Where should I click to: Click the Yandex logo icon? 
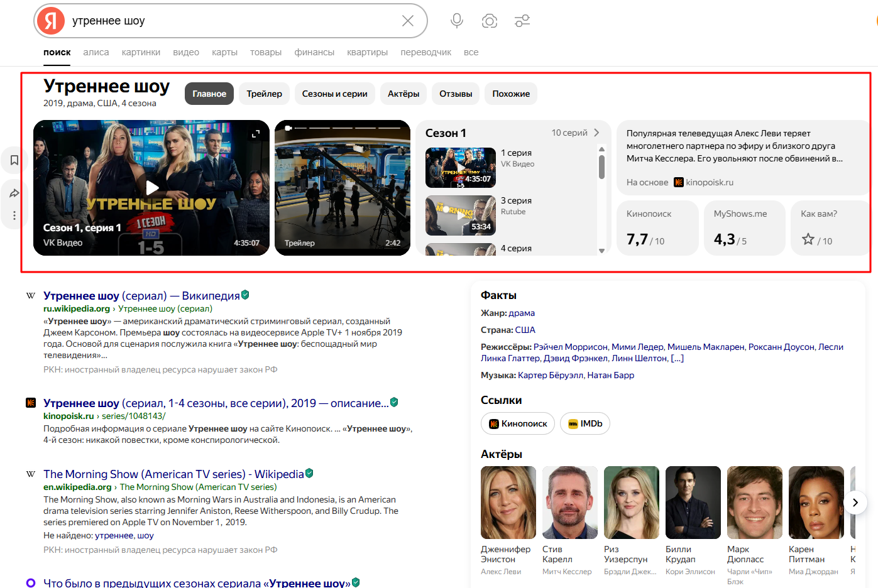tap(51, 21)
